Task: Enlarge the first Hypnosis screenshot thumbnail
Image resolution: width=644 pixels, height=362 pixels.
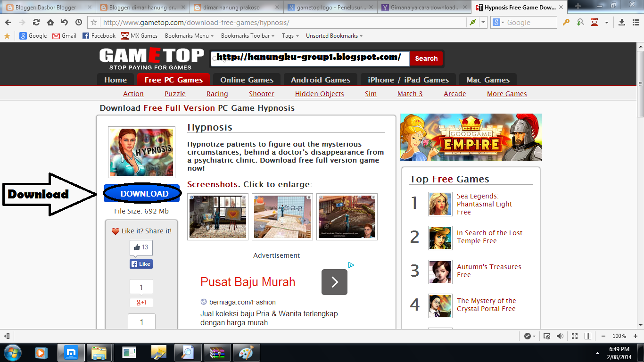Action: click(x=218, y=217)
